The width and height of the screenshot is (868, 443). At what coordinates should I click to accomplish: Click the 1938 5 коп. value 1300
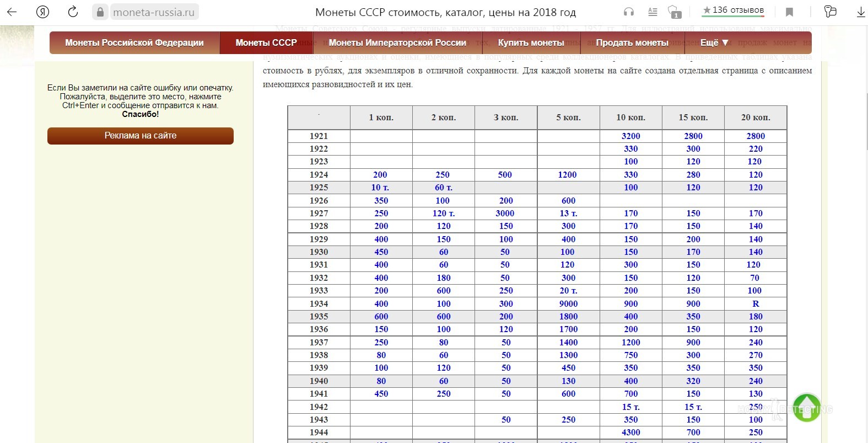pos(568,355)
